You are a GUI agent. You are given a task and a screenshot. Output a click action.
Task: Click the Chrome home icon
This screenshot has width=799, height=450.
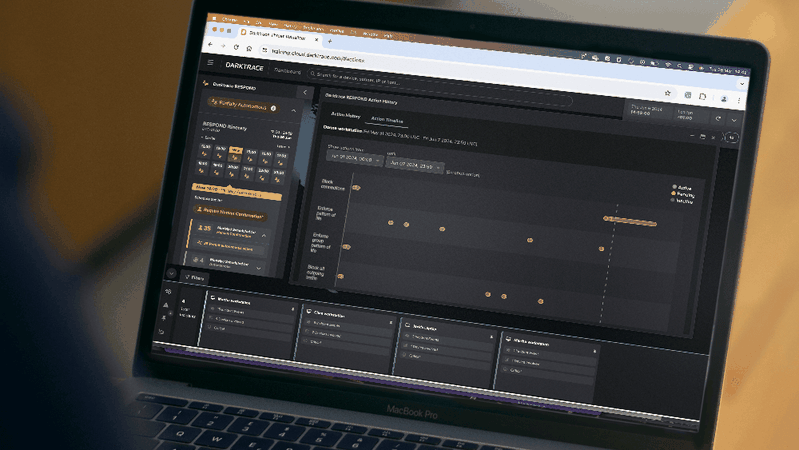coord(249,48)
